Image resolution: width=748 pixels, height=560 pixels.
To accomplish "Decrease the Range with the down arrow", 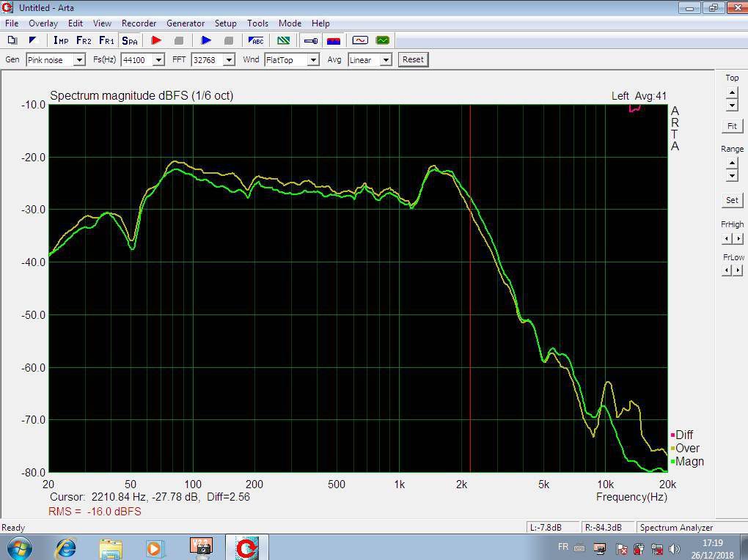I will 733,176.
